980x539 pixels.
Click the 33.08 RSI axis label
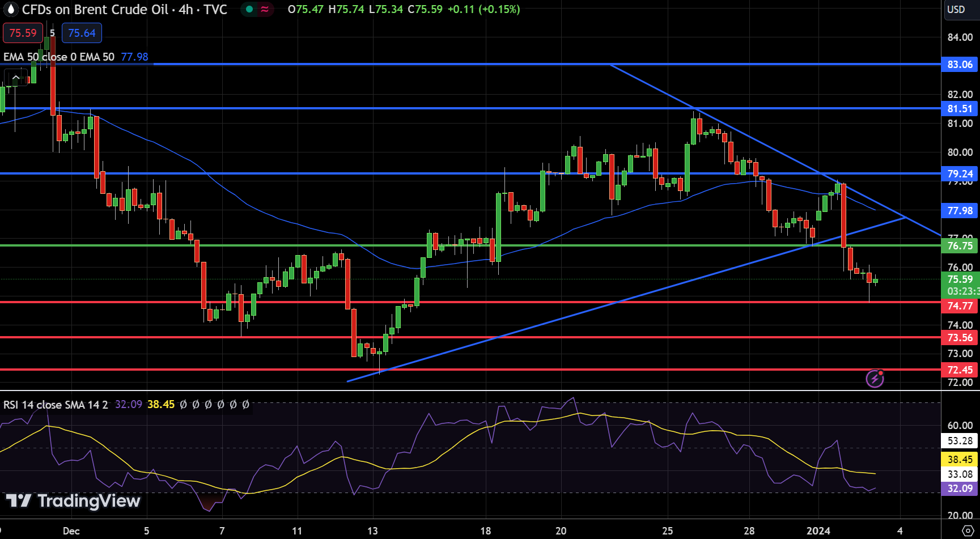pos(960,474)
